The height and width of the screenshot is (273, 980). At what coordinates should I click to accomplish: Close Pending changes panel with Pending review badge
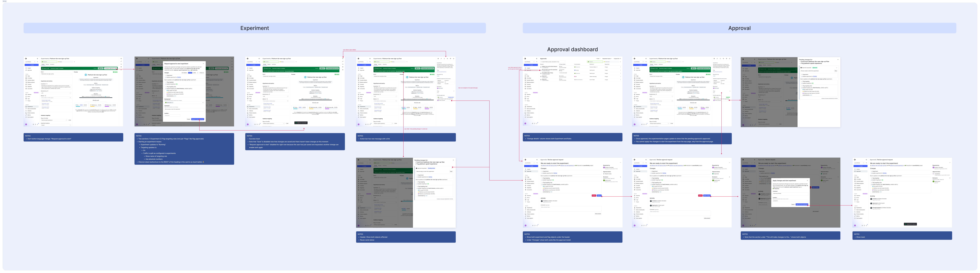point(453,160)
